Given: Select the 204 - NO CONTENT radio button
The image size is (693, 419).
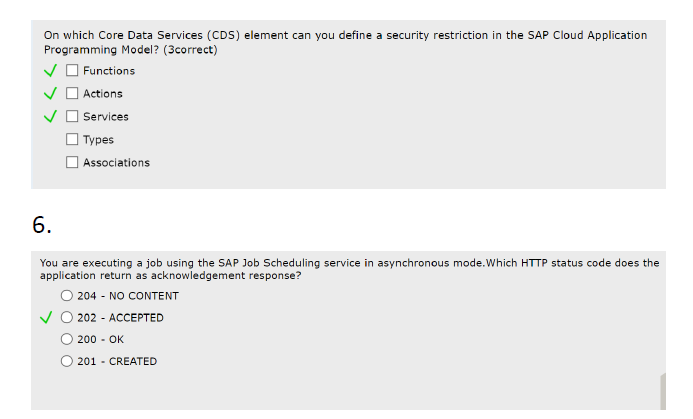Looking at the screenshot, I should click(67, 296).
